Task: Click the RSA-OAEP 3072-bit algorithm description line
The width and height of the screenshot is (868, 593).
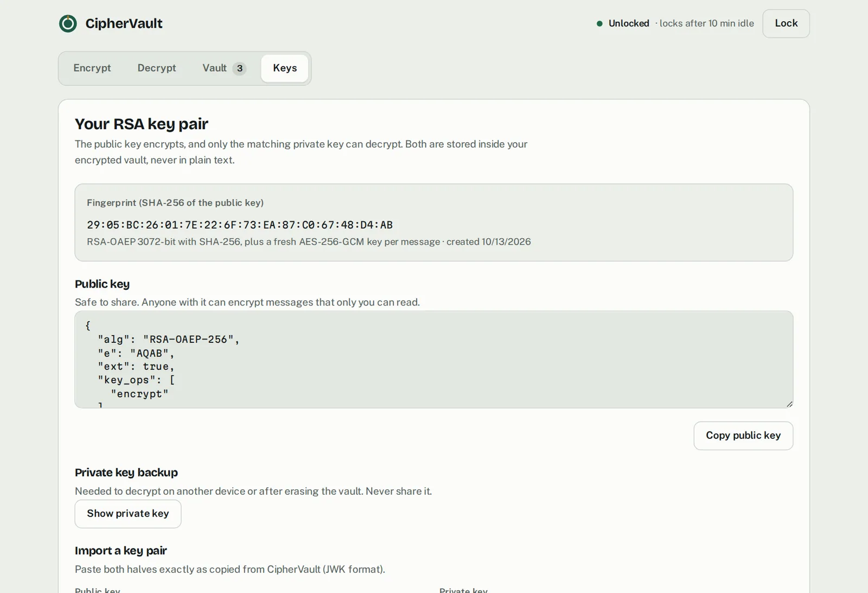Action: click(309, 242)
